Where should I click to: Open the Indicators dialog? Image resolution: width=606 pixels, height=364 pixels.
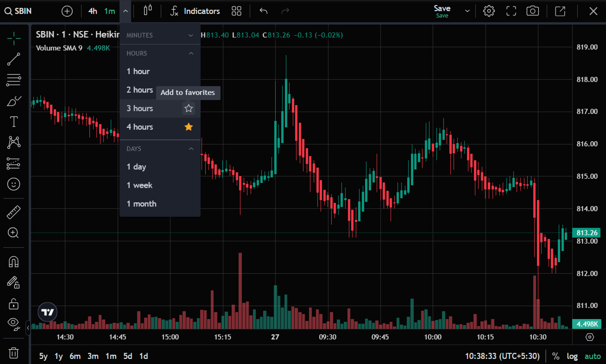[195, 11]
